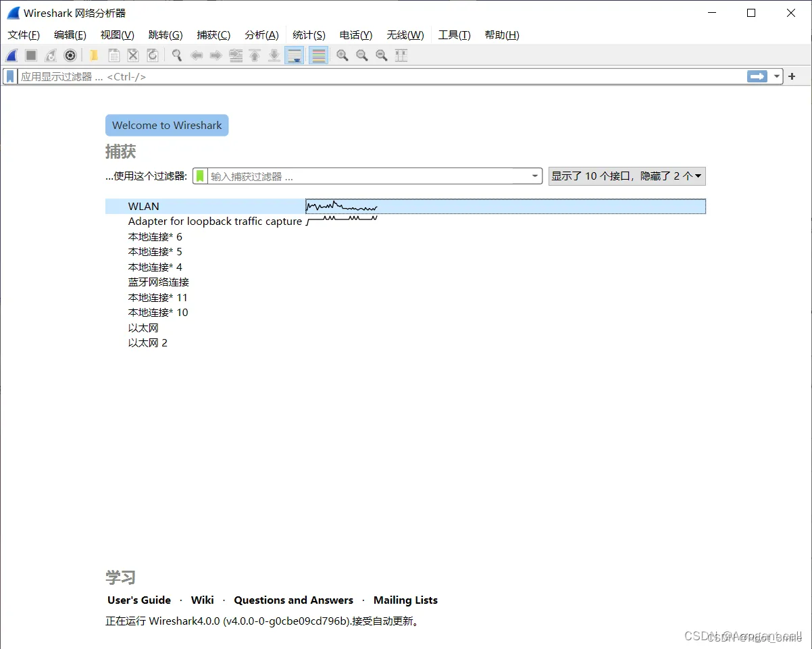Click the display filter bookmark icon
The height and width of the screenshot is (649, 812).
[10, 76]
